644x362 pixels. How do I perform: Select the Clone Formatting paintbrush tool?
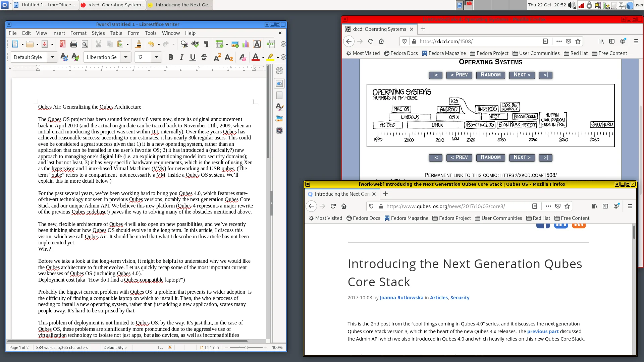138,44
